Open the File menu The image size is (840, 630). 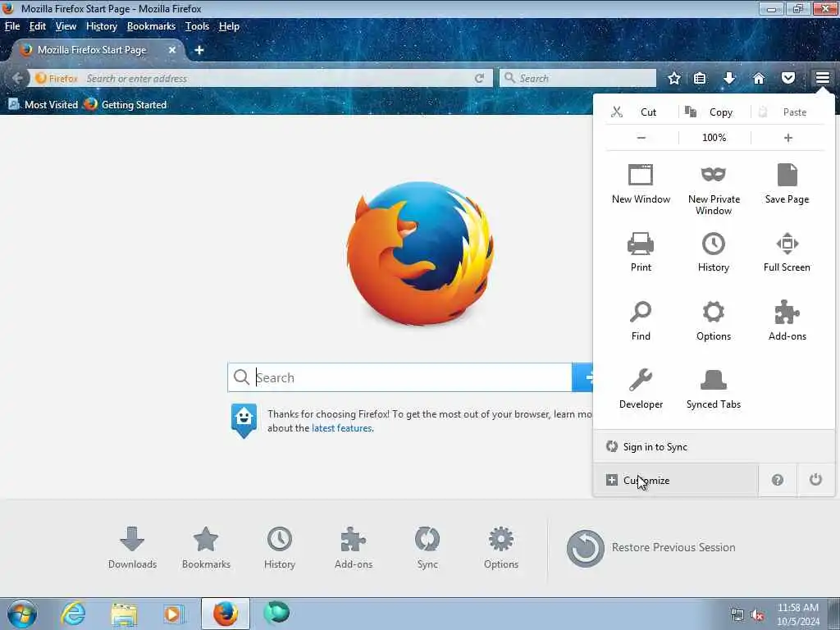[x=12, y=26]
